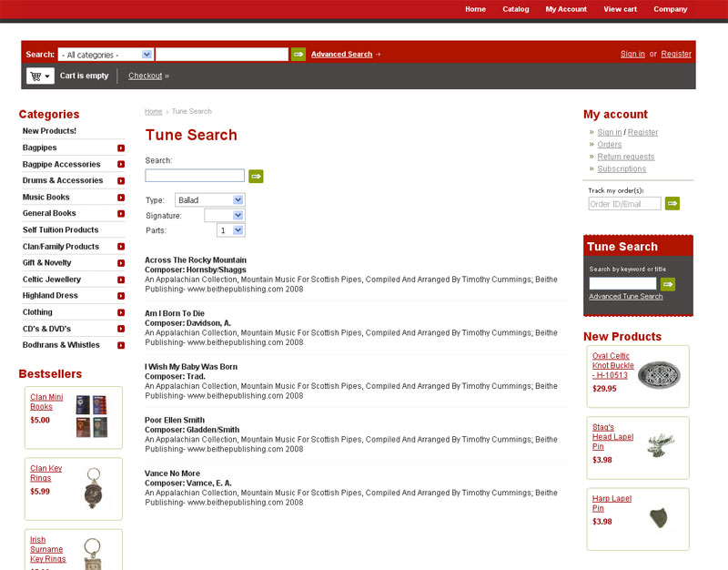Click the Checkout link

click(145, 76)
